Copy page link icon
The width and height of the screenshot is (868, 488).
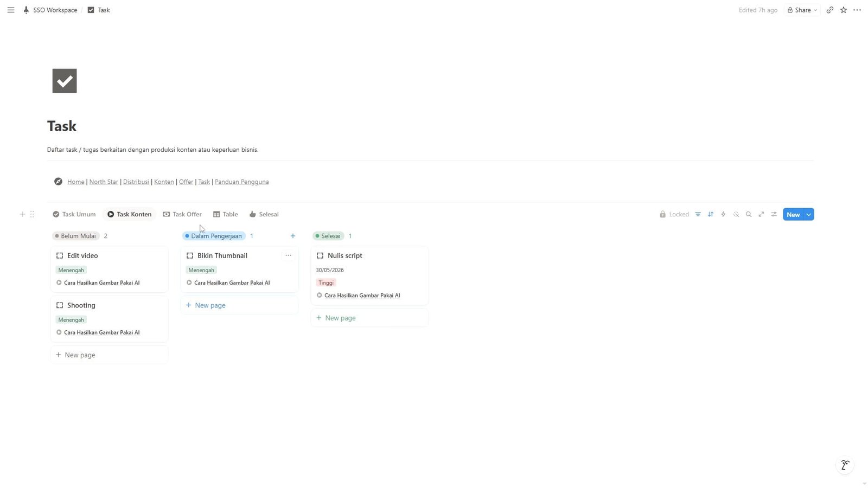(829, 10)
